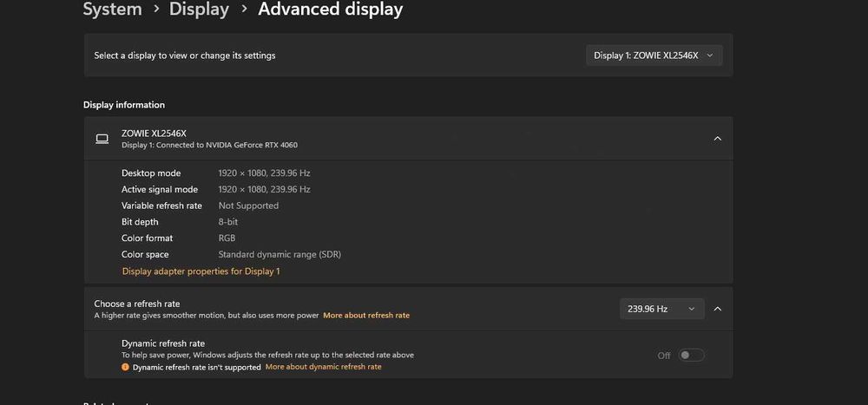Toggle the Dynamic refresh rate switch

pyautogui.click(x=692, y=356)
